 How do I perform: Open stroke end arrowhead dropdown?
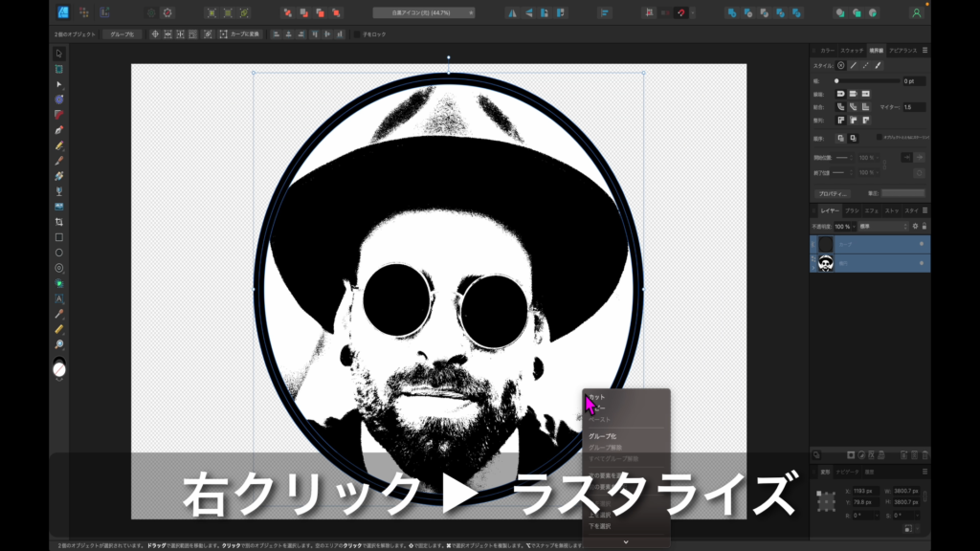tap(844, 172)
